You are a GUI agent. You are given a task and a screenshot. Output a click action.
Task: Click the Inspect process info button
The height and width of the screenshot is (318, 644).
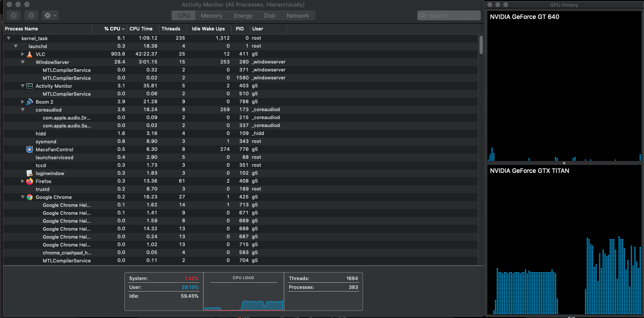[31, 15]
